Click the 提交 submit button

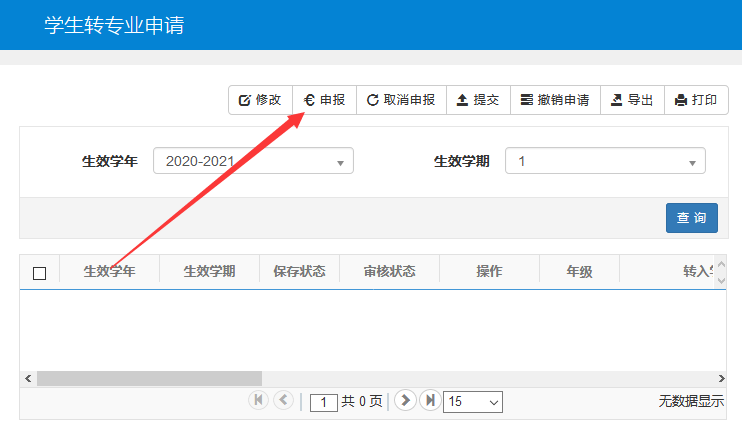(478, 100)
